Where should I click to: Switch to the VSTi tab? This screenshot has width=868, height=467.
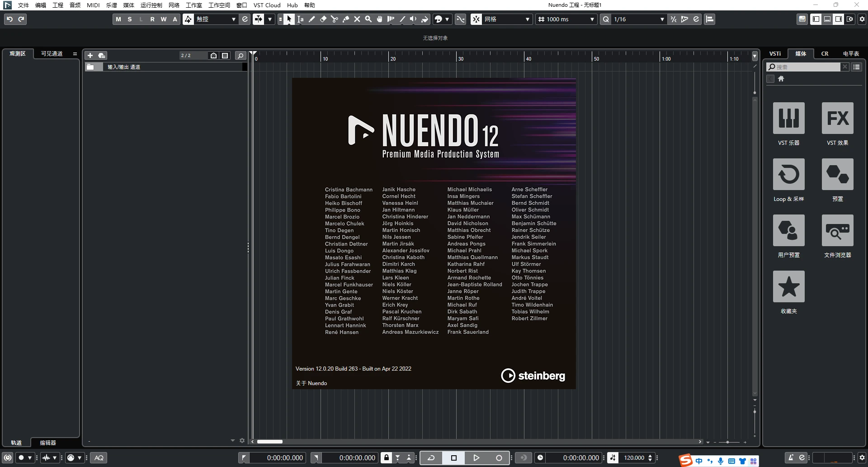[x=775, y=53]
